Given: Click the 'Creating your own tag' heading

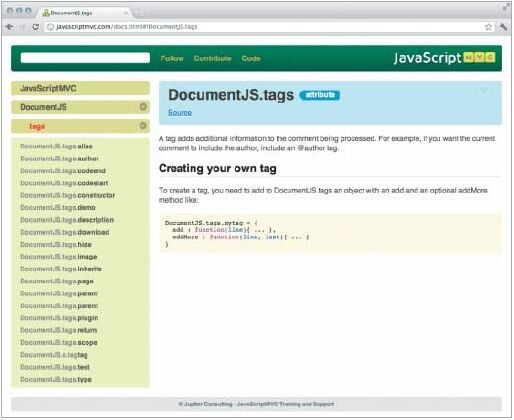Looking at the screenshot, I should click(218, 168).
